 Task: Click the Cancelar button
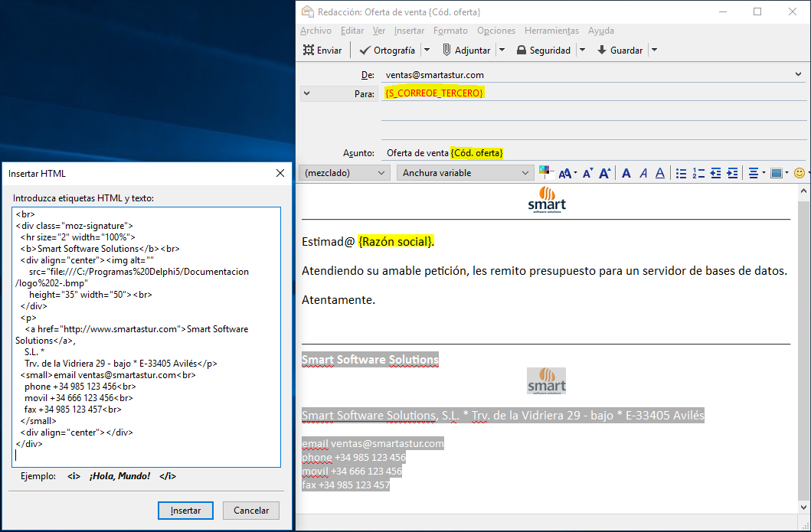coord(251,511)
